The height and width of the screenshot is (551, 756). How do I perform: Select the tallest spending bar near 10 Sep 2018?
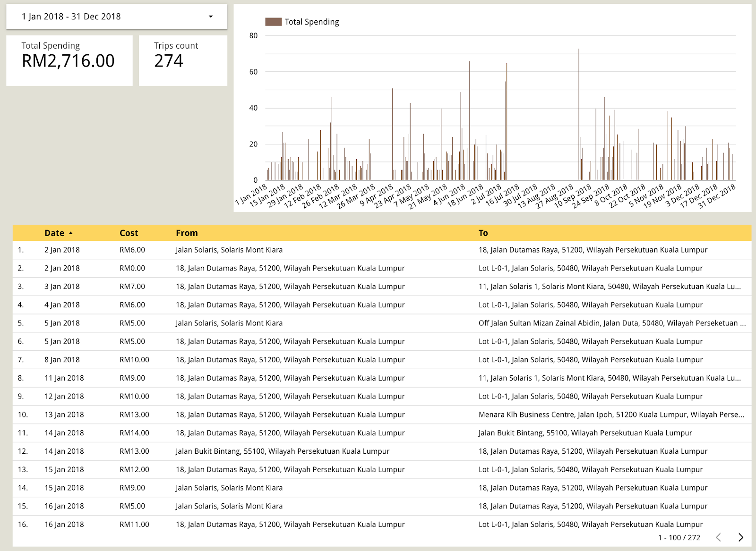pos(578,113)
